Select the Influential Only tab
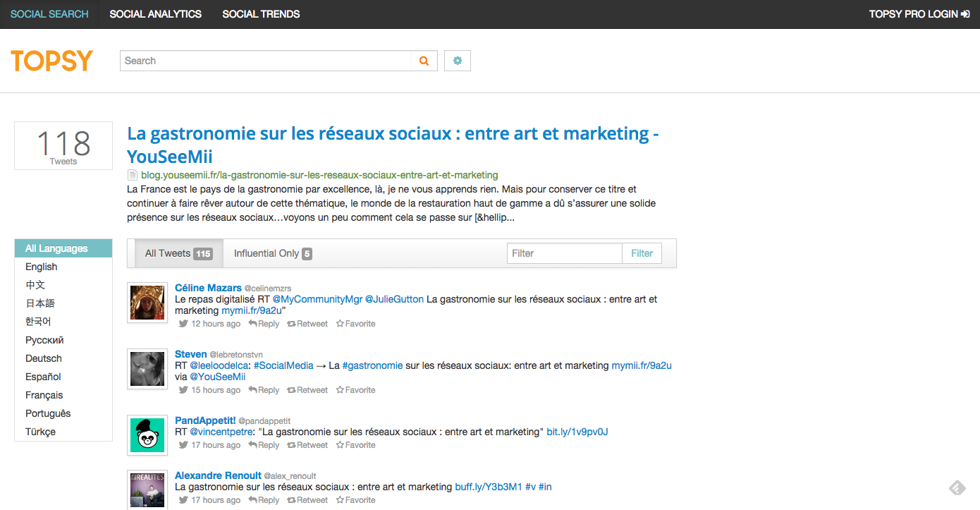Screen dimensions: 980x510 click(273, 253)
